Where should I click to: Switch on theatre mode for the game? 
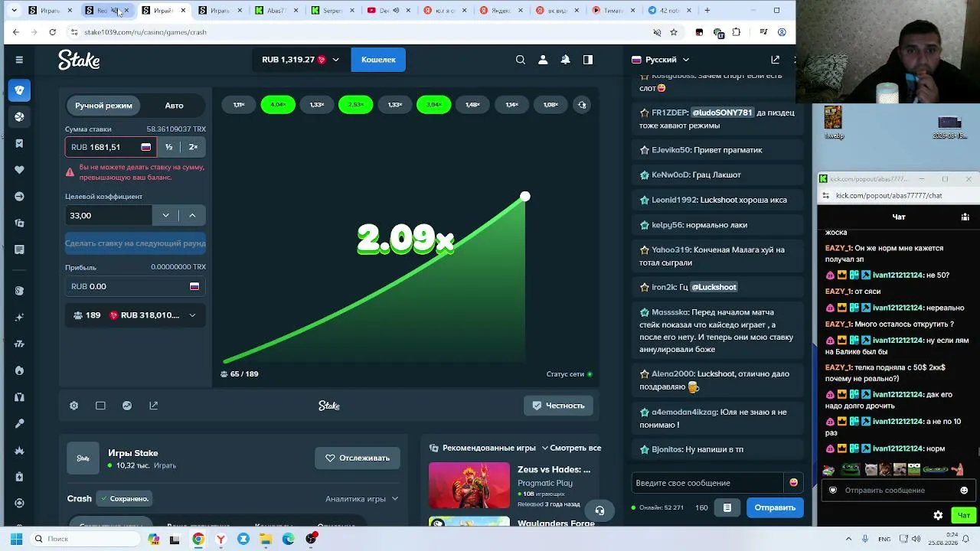[100, 406]
